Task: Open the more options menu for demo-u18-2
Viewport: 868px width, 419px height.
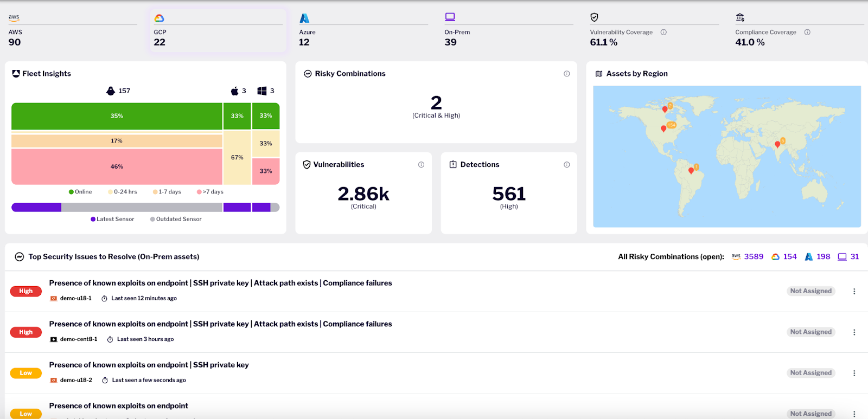Action: point(854,373)
